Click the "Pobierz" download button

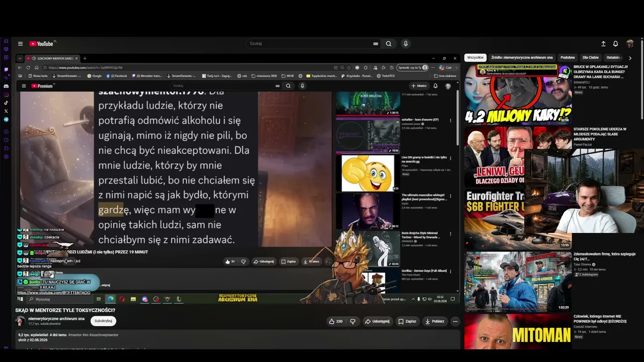435,321
